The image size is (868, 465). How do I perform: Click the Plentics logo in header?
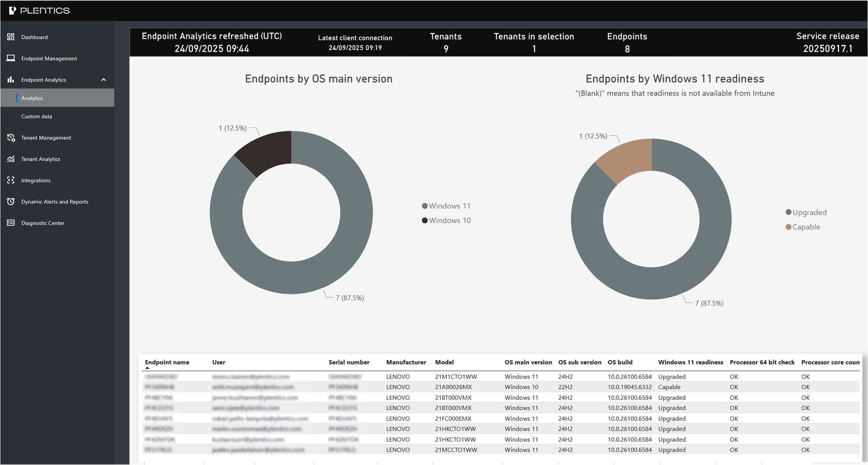point(39,11)
